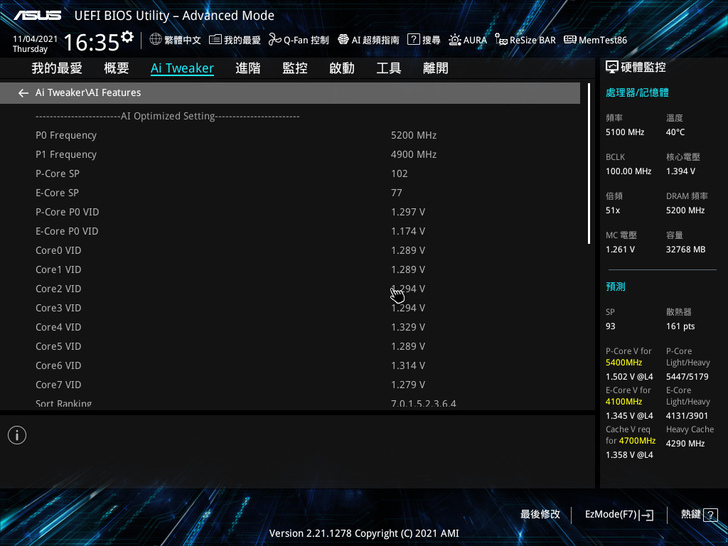Open AI 超頻指南 brain icon
This screenshot has width=728, height=546.
coord(343,39)
